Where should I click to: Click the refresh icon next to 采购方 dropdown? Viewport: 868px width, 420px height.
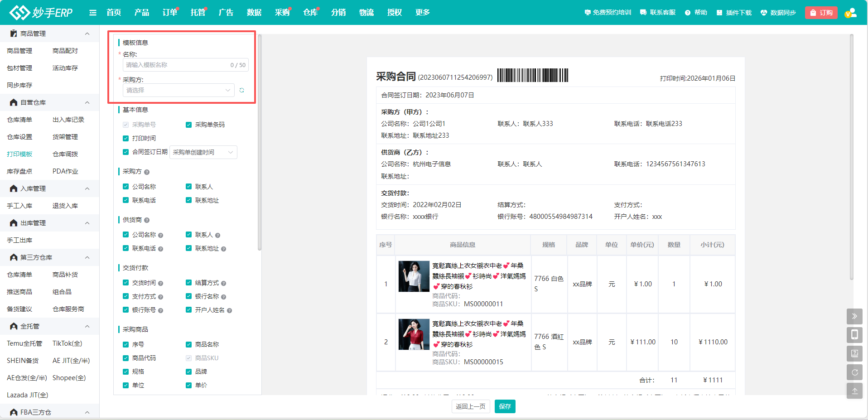click(242, 90)
